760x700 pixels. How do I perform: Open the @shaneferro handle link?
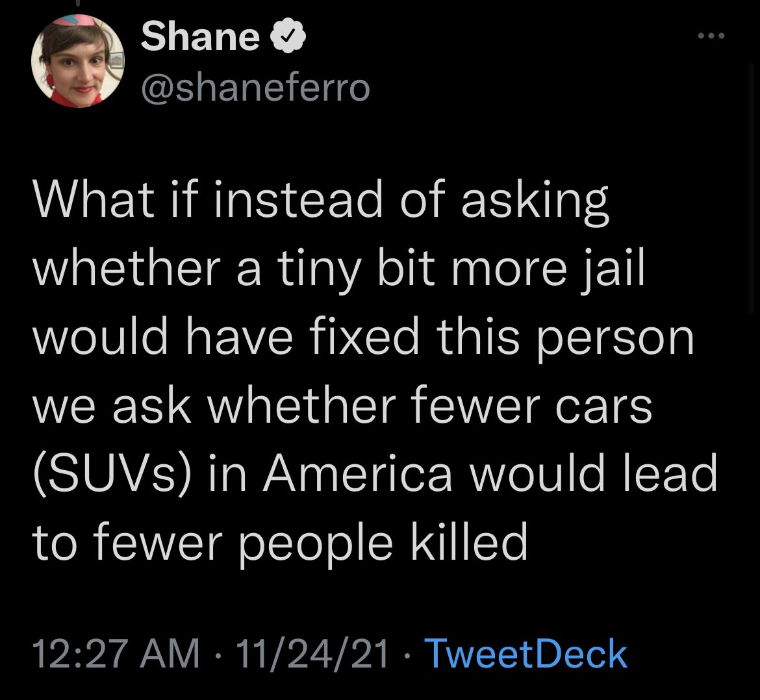click(255, 88)
